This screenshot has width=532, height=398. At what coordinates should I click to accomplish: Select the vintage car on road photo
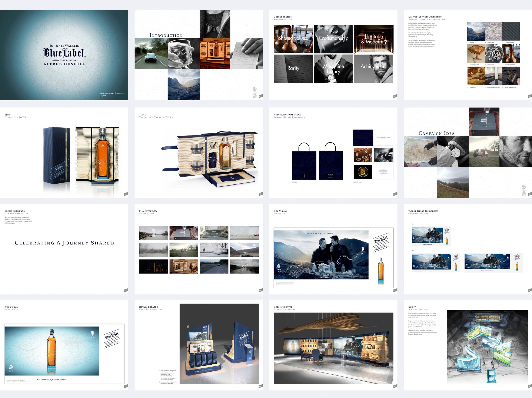(x=151, y=54)
